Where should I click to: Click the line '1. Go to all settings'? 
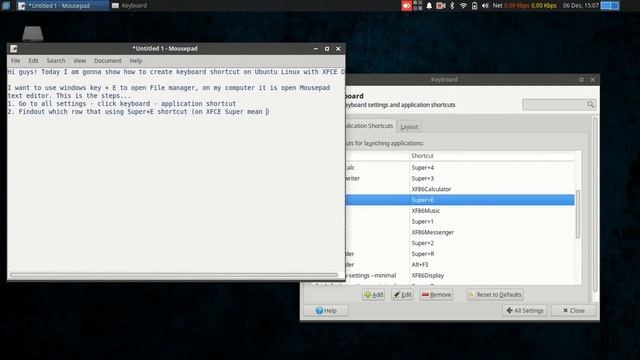point(122,104)
